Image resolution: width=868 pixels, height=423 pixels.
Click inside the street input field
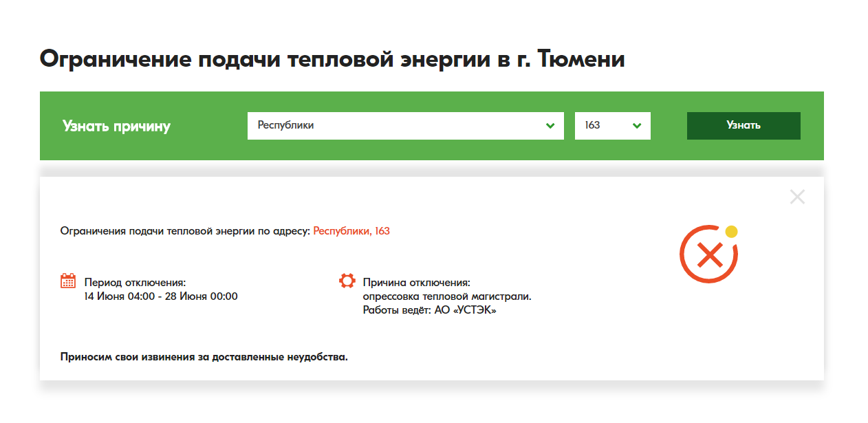tap(378, 126)
